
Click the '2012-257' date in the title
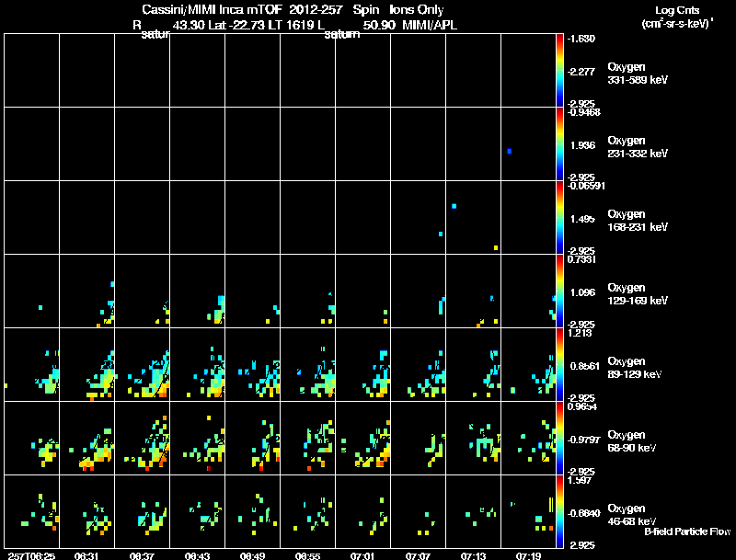316,10
